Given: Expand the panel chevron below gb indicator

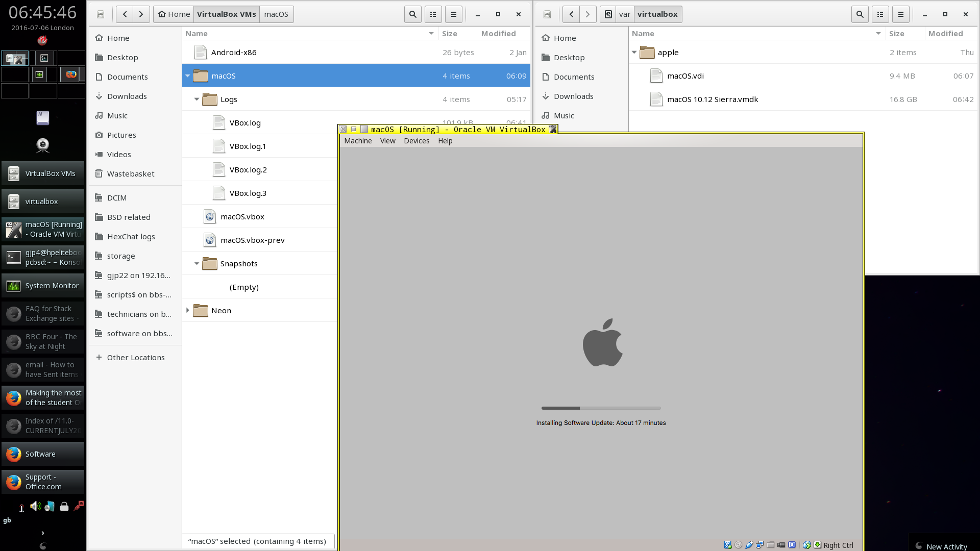Looking at the screenshot, I should tap(43, 533).
